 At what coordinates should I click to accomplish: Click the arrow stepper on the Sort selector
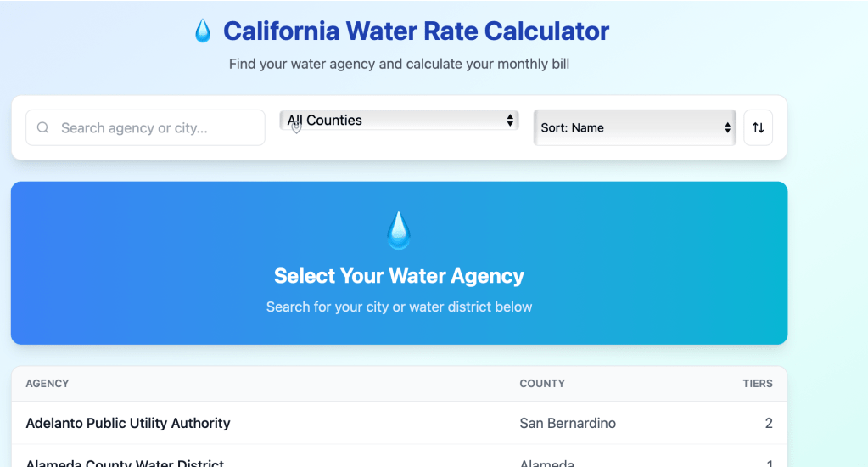pos(727,128)
